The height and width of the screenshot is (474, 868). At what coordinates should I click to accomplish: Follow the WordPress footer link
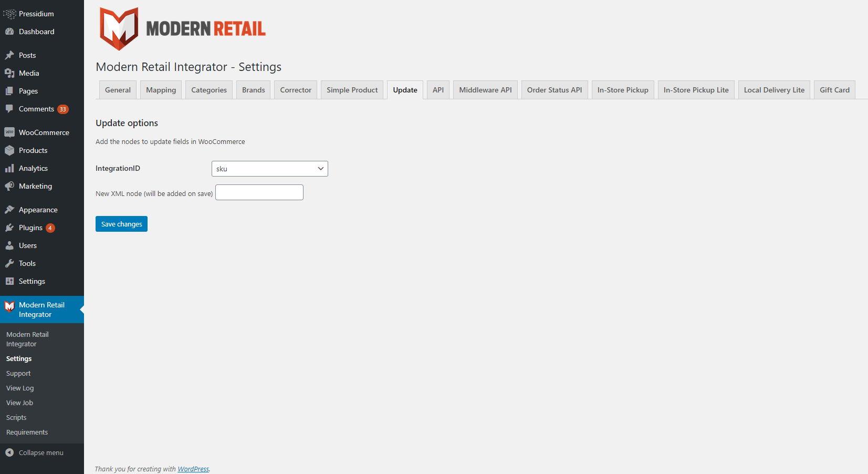[193, 469]
